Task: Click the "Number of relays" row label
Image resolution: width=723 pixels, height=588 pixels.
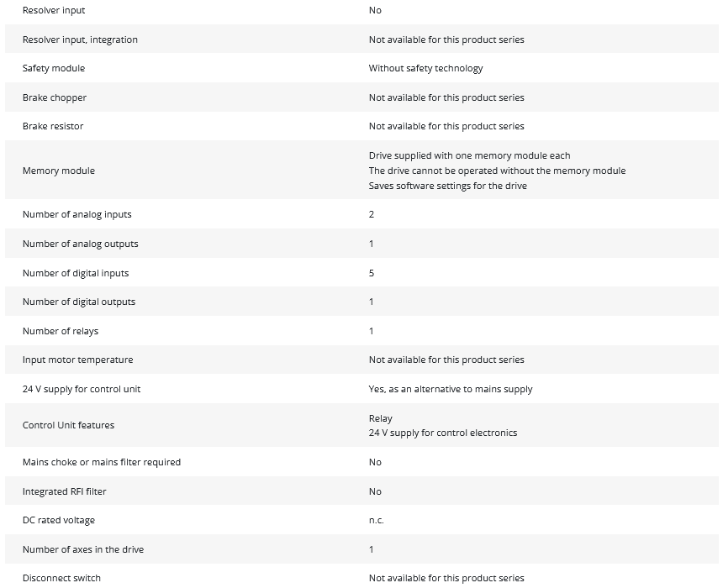Action: [61, 331]
